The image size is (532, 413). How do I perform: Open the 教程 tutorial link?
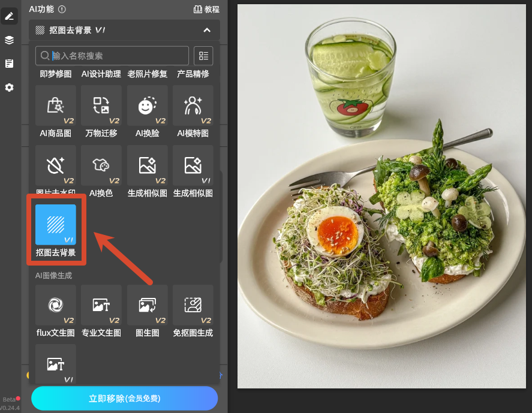[206, 9]
